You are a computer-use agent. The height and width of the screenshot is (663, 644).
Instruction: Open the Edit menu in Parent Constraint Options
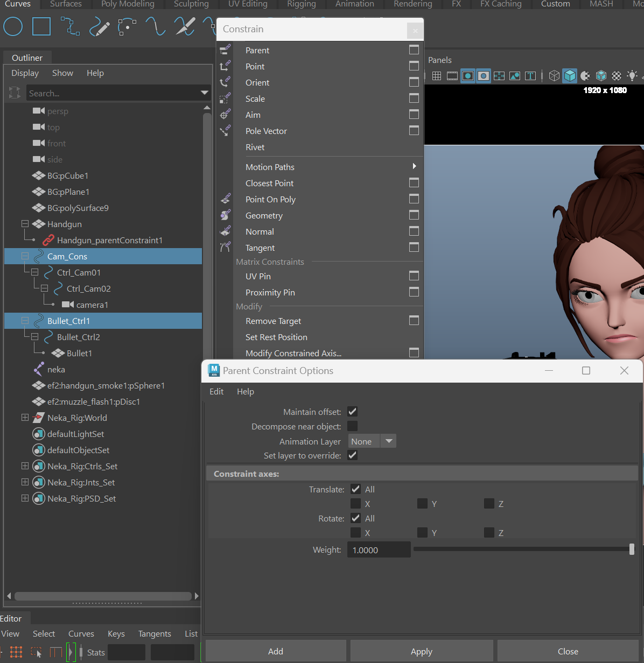[216, 391]
